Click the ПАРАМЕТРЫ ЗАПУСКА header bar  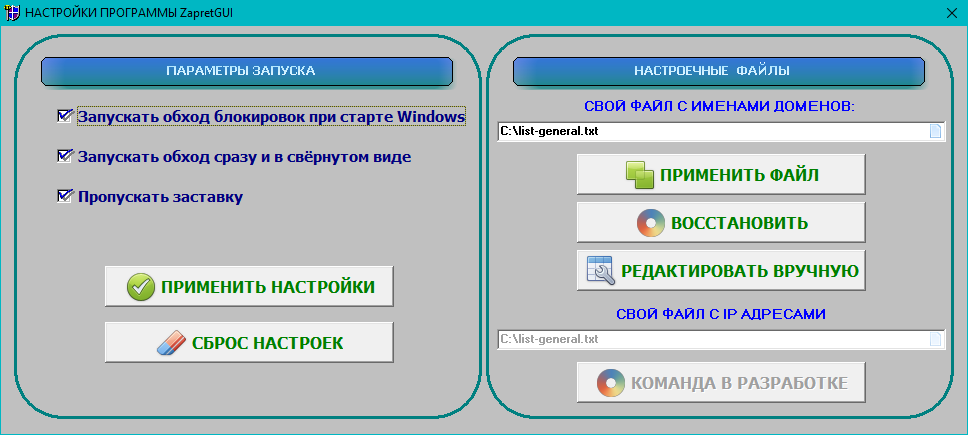tap(247, 71)
